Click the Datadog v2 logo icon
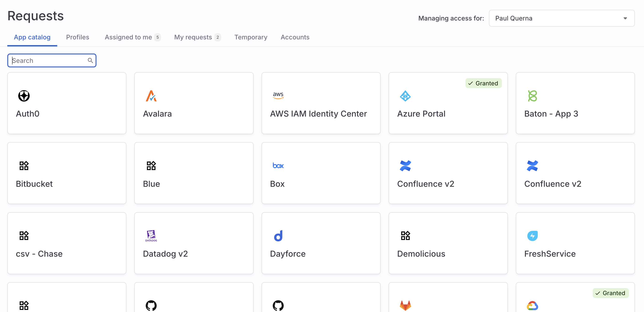Image resolution: width=644 pixels, height=312 pixels. pos(151,236)
